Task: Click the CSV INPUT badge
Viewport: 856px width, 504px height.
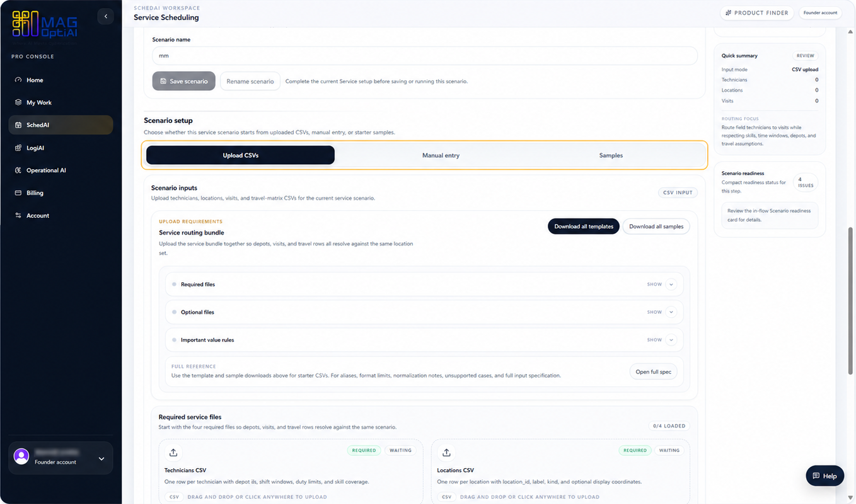Action: (678, 192)
